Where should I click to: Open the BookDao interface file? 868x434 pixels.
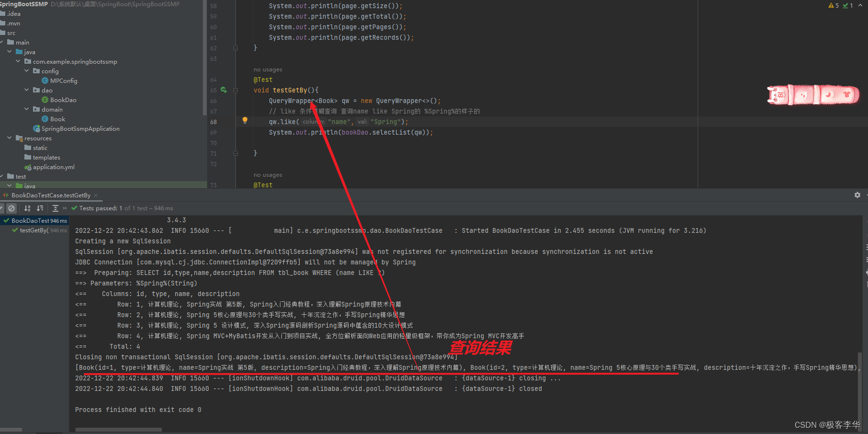[59, 100]
